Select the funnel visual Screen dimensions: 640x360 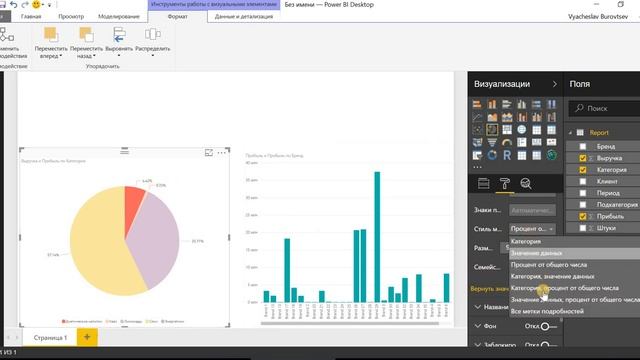(x=492, y=143)
